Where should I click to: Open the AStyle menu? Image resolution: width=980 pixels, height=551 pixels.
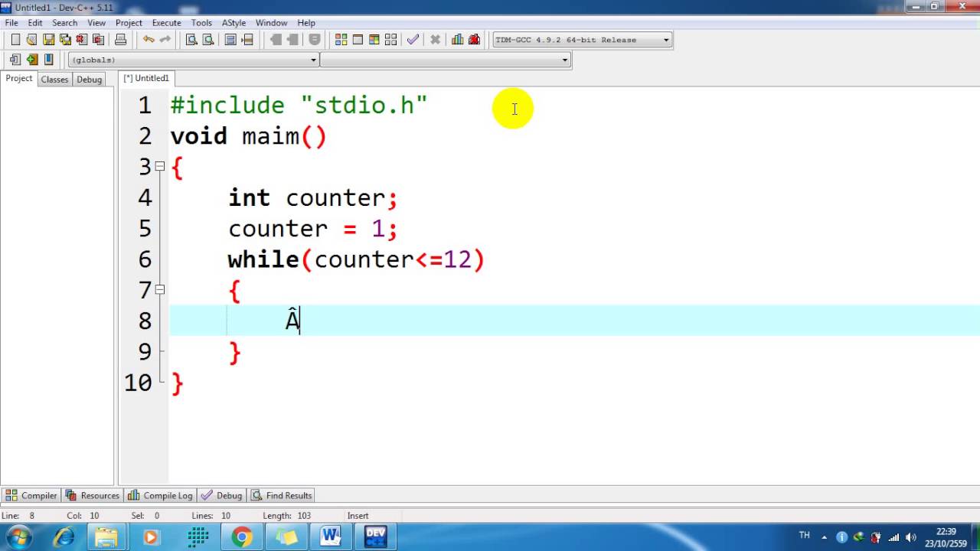235,23
